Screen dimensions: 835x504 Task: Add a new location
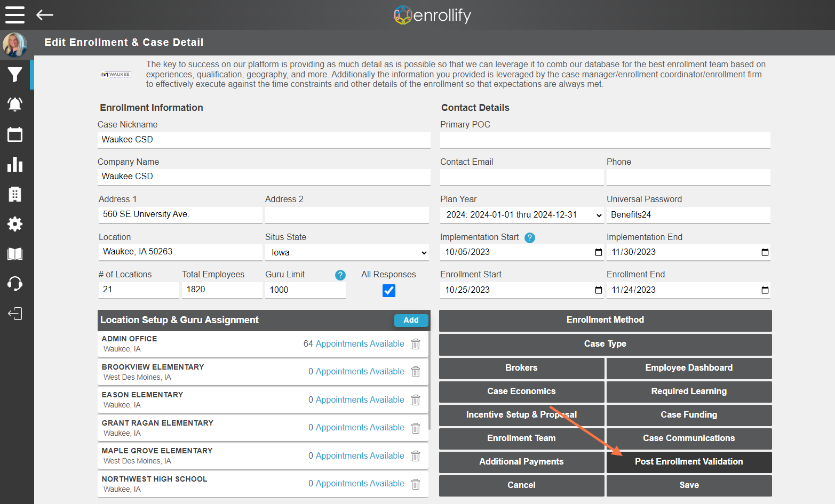coord(411,320)
